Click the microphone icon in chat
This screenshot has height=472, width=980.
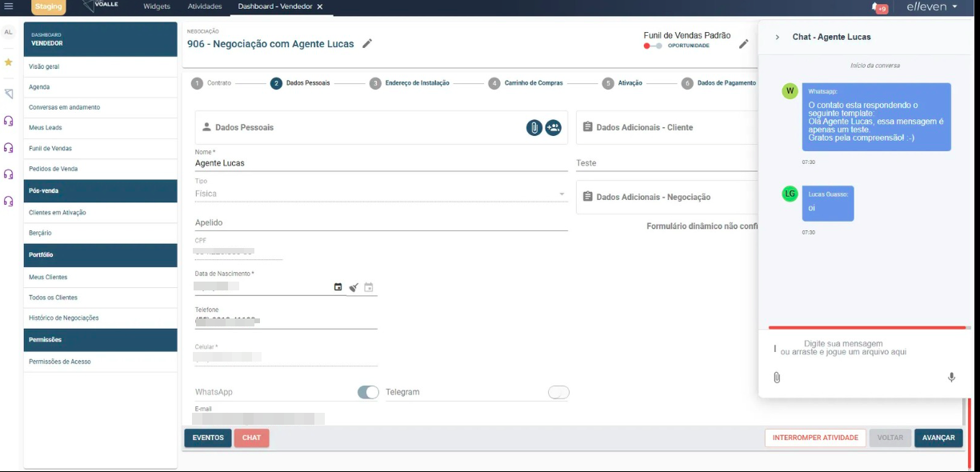951,378
